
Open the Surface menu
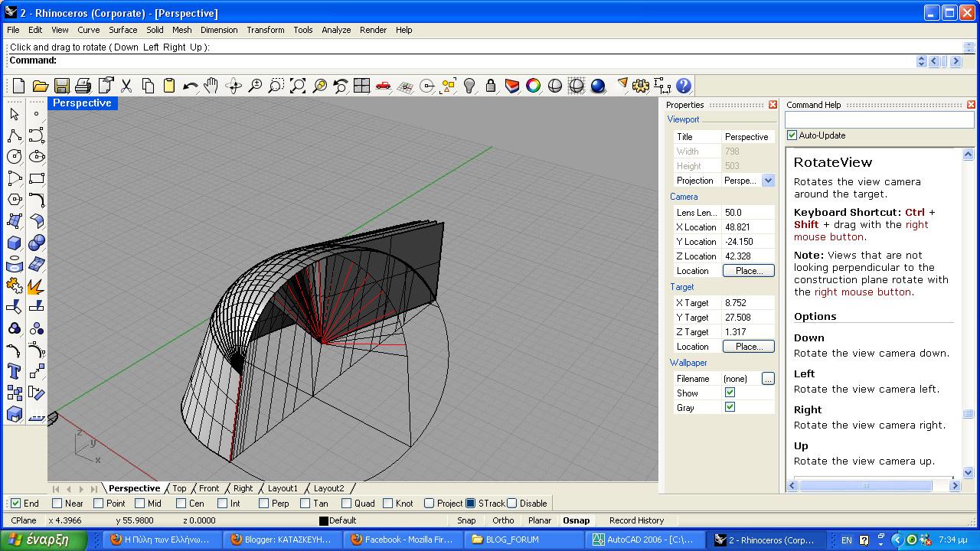[122, 30]
